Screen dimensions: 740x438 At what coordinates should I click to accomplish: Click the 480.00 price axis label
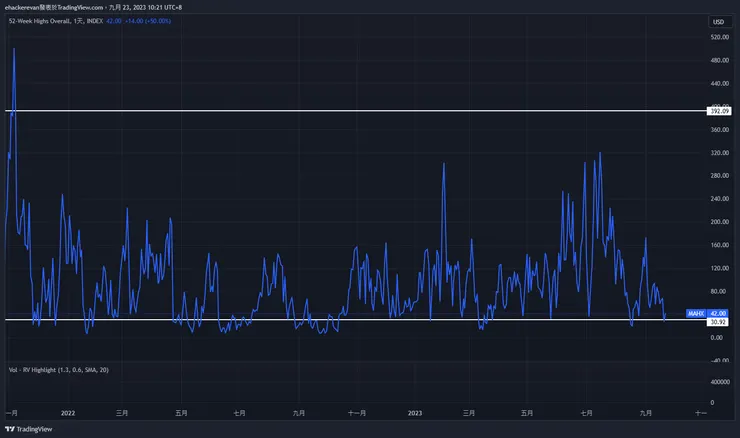pyautogui.click(x=720, y=60)
